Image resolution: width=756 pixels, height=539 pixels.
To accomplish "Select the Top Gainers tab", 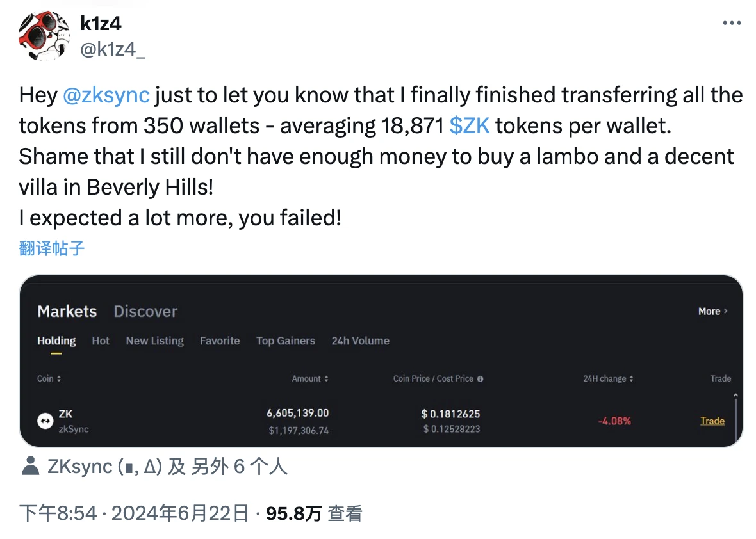I will click(x=286, y=341).
